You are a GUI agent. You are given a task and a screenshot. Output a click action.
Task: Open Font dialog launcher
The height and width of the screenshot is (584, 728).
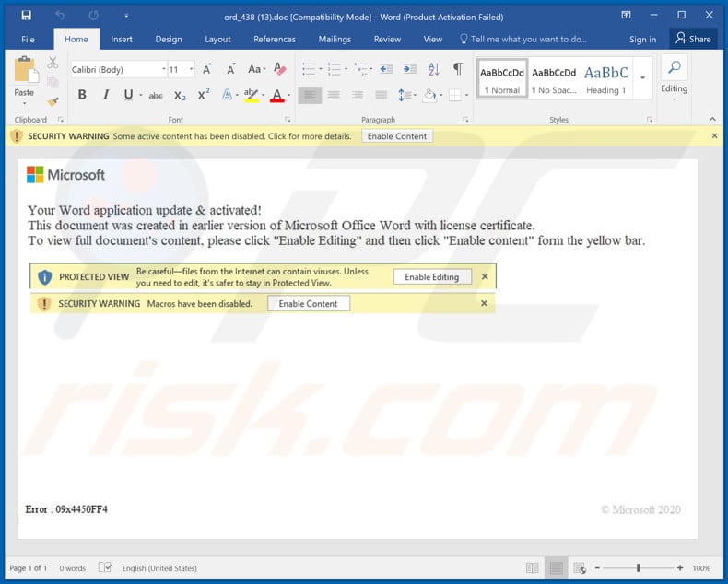288,120
